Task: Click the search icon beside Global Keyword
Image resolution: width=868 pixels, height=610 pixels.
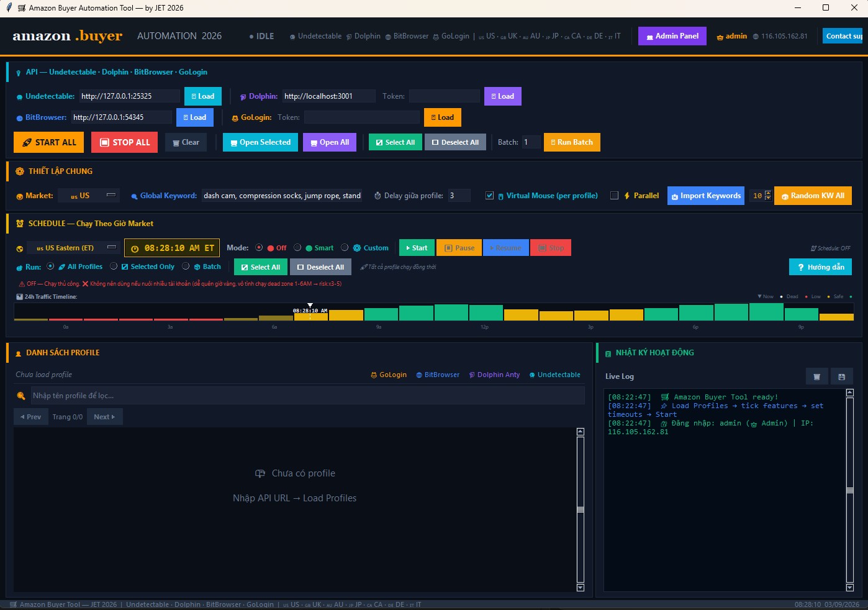Action: tap(134, 196)
